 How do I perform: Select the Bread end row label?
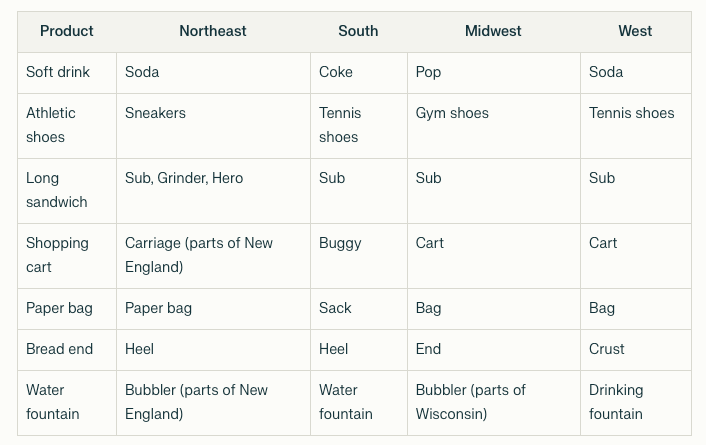(59, 349)
